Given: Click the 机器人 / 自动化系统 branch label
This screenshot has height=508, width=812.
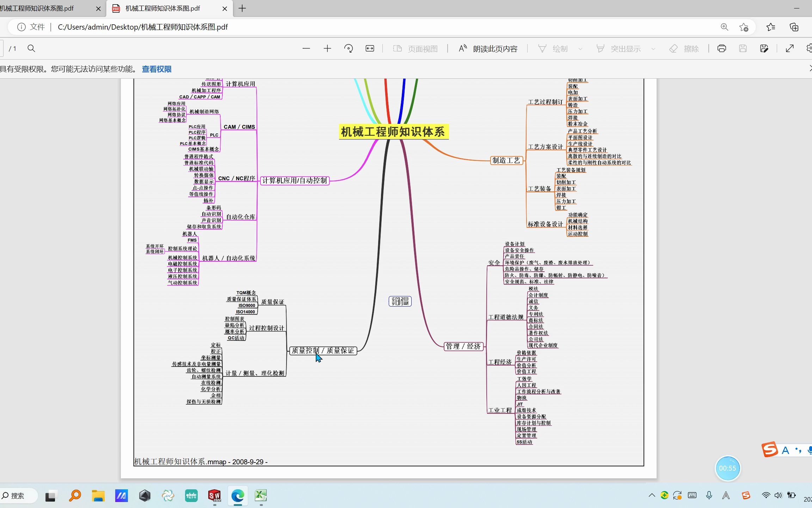Looking at the screenshot, I should coord(229,258).
